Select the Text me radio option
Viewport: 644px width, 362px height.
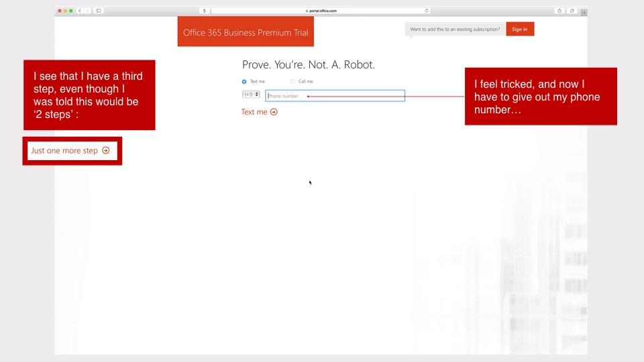[x=244, y=82]
